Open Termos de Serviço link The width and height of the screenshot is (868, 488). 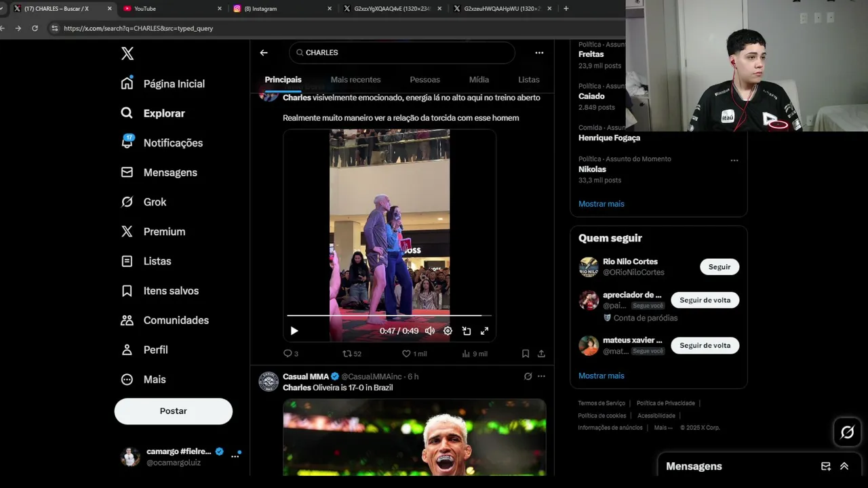pos(601,403)
